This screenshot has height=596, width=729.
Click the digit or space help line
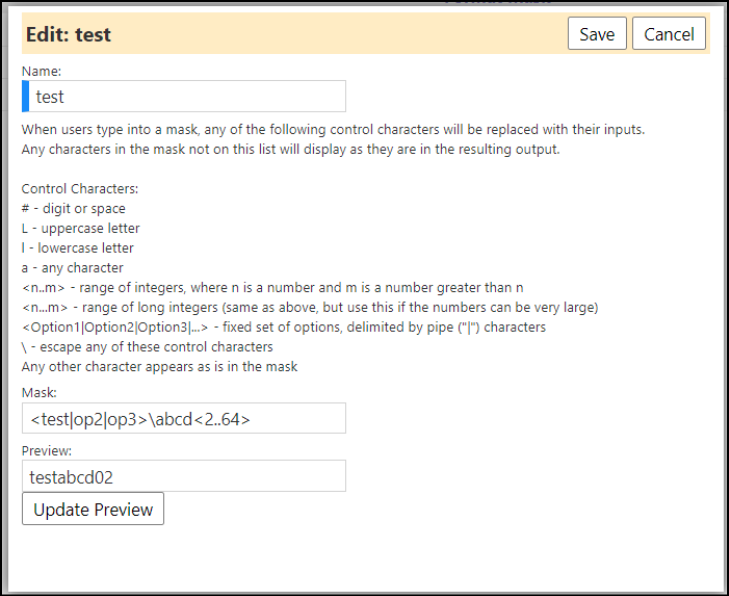[x=73, y=209]
